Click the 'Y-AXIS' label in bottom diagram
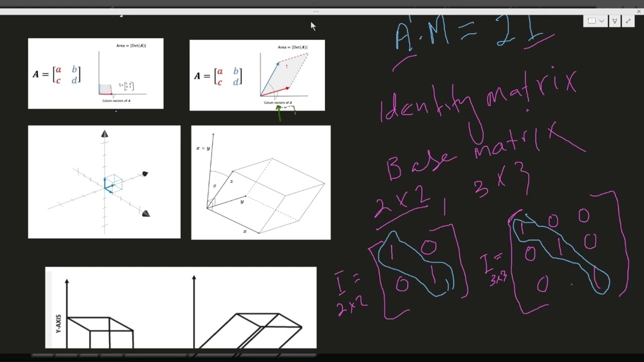 [x=58, y=324]
